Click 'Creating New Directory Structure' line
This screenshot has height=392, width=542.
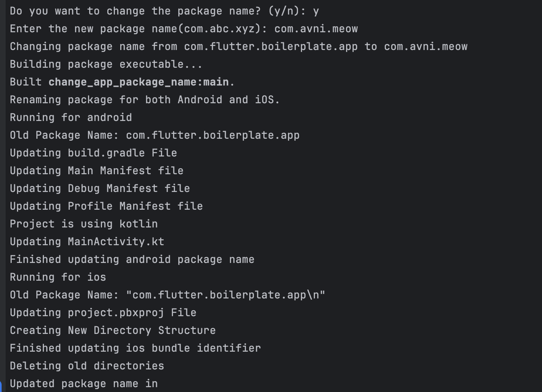click(x=113, y=330)
